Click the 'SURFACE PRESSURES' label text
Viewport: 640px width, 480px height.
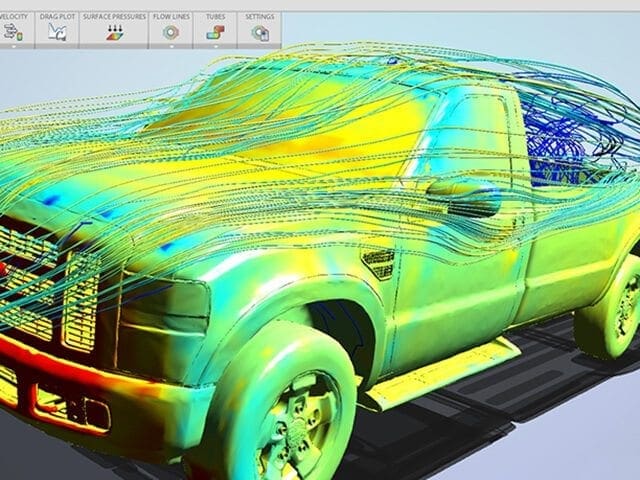114,17
